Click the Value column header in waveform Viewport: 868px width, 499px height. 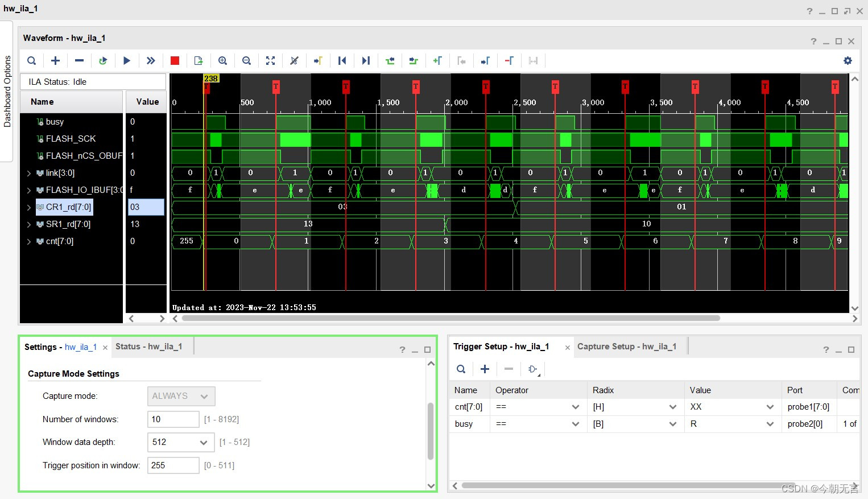click(x=146, y=102)
